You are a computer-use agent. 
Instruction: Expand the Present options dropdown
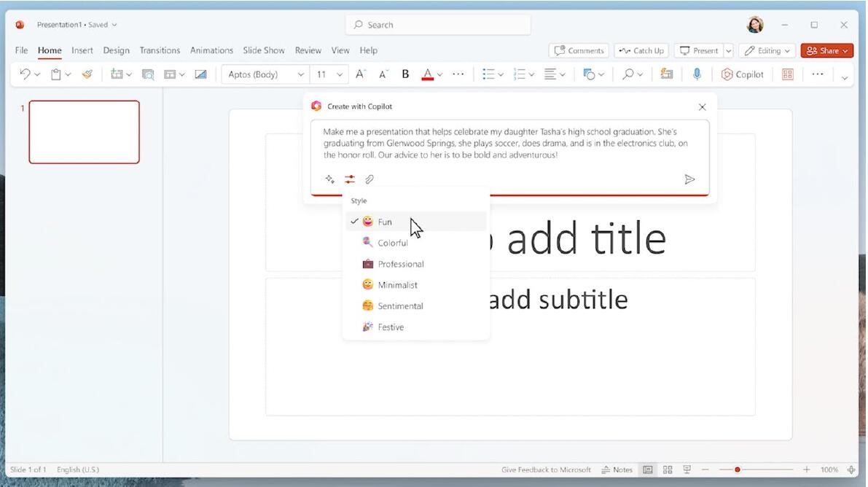(x=729, y=50)
